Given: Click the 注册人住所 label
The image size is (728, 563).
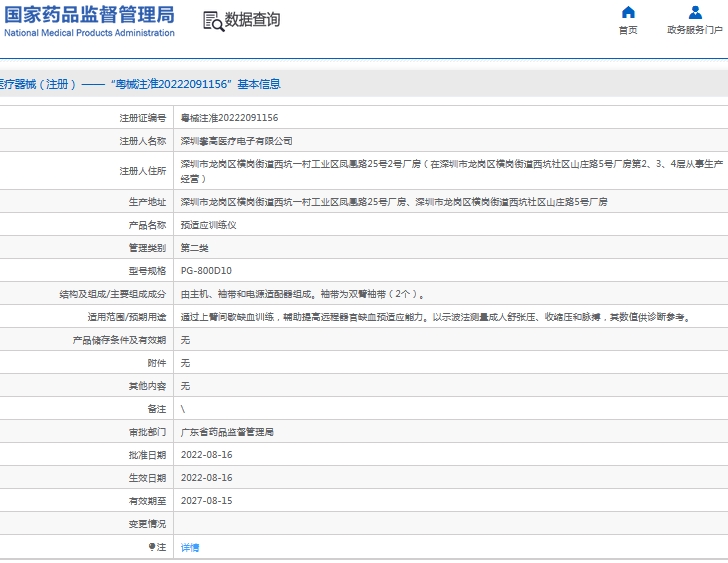Looking at the screenshot, I should coord(143,171).
